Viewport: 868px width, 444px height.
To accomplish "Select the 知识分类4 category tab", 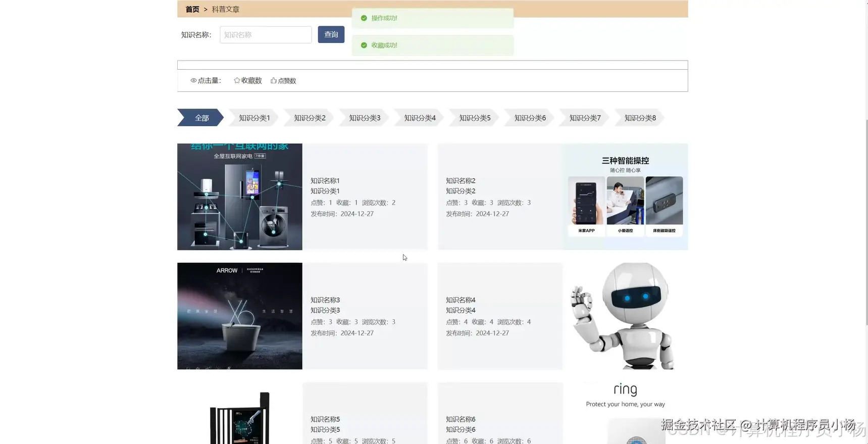I will click(x=420, y=118).
